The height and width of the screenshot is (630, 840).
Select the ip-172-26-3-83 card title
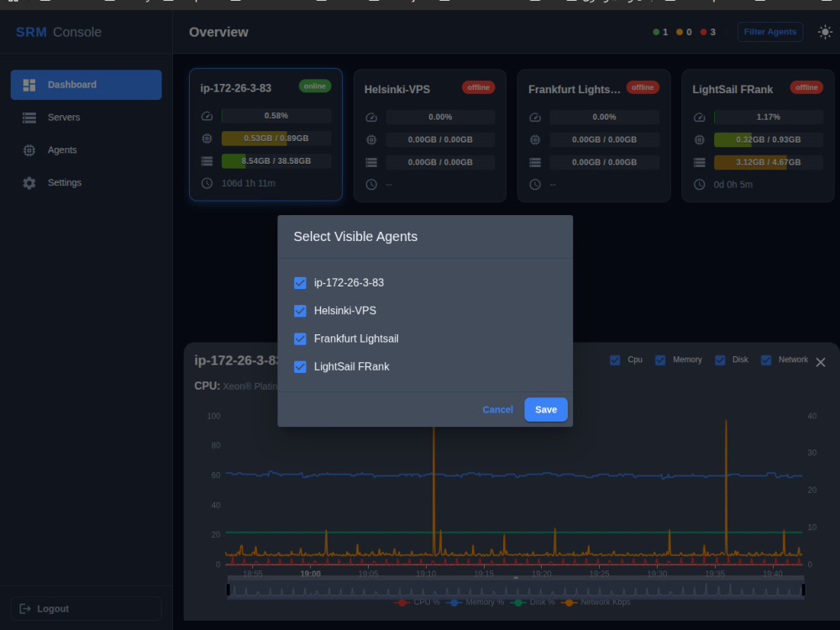coord(236,88)
